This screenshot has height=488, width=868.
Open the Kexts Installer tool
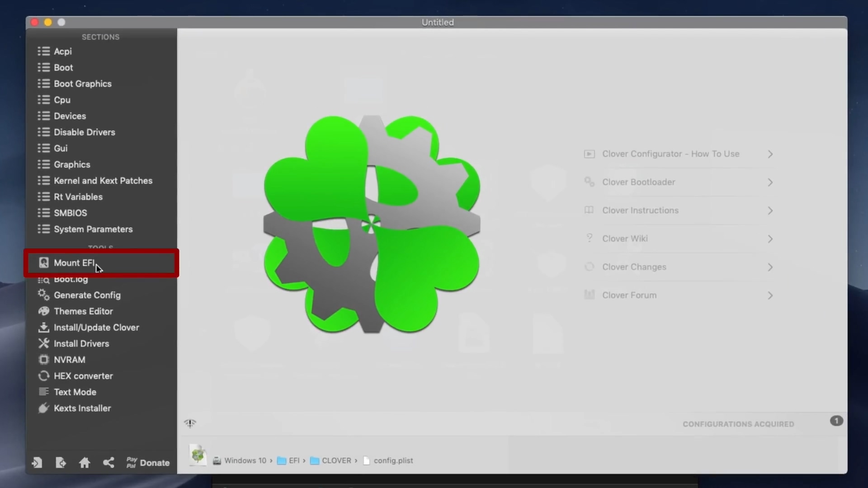point(82,408)
